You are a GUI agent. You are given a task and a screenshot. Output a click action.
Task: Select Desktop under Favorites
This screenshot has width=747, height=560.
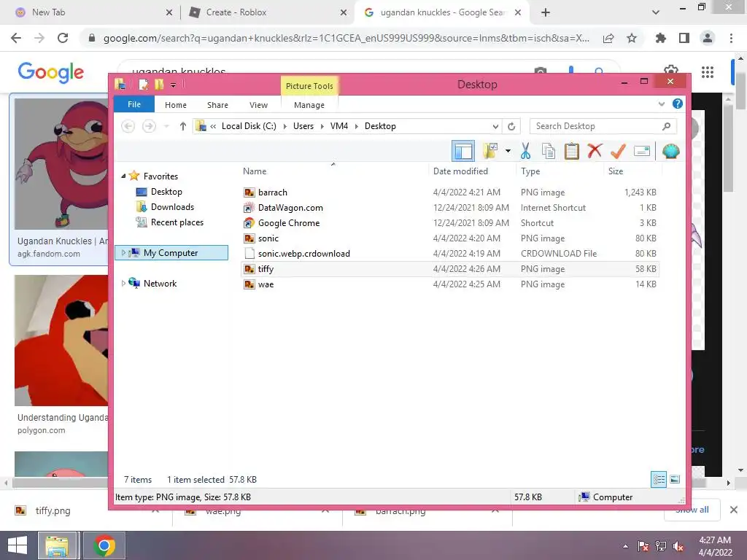pos(166,192)
